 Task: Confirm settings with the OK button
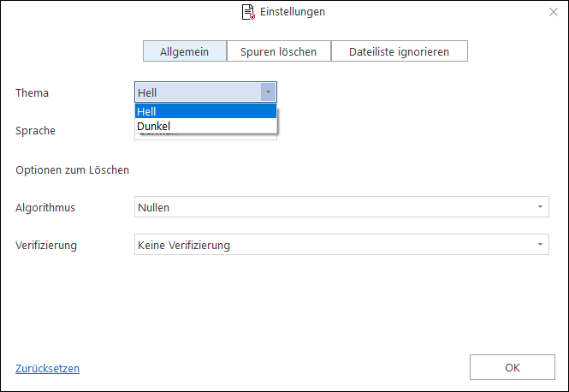click(x=513, y=367)
